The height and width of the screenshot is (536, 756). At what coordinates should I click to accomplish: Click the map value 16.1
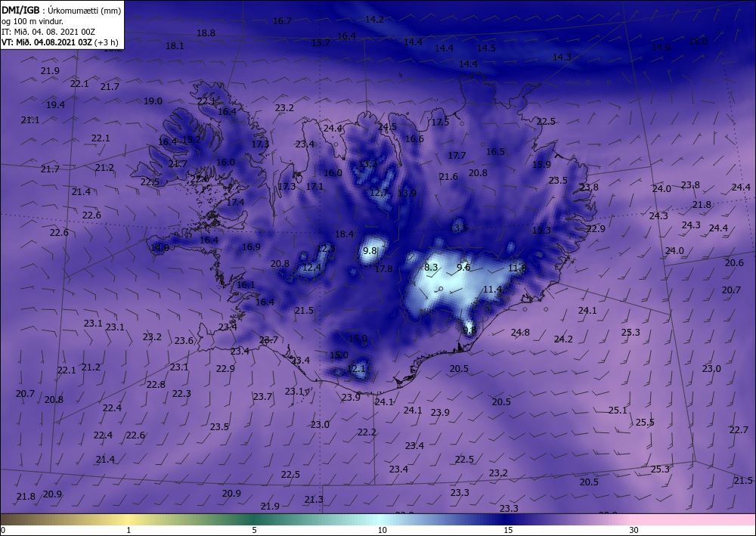(246, 285)
